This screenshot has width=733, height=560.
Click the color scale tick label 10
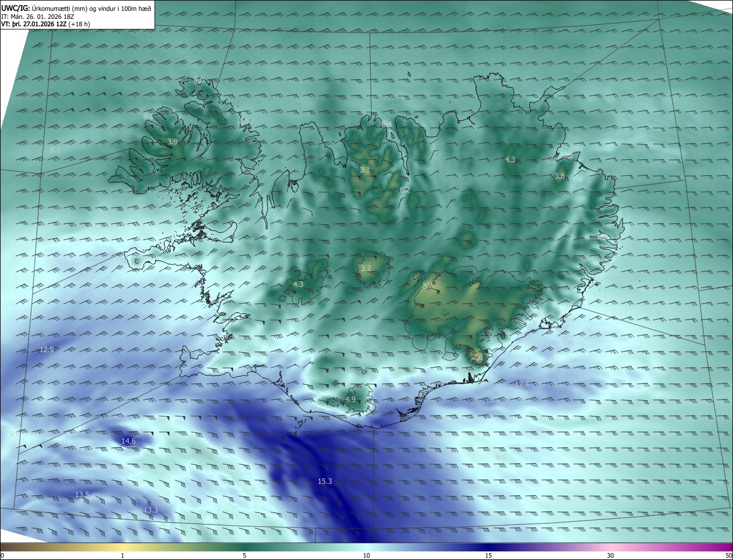pyautogui.click(x=366, y=555)
